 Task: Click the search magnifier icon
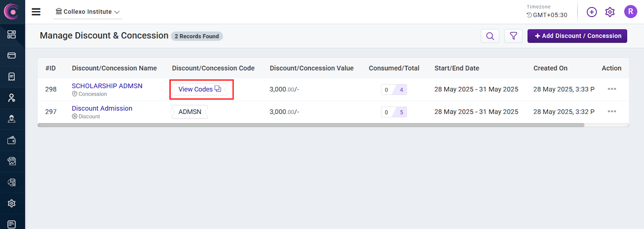tap(490, 36)
